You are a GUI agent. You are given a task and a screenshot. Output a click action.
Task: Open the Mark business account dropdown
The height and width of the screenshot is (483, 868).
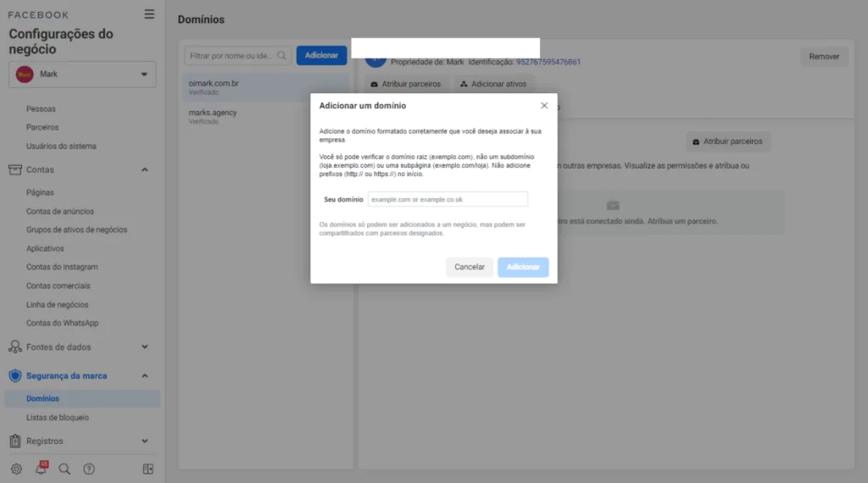click(82, 74)
